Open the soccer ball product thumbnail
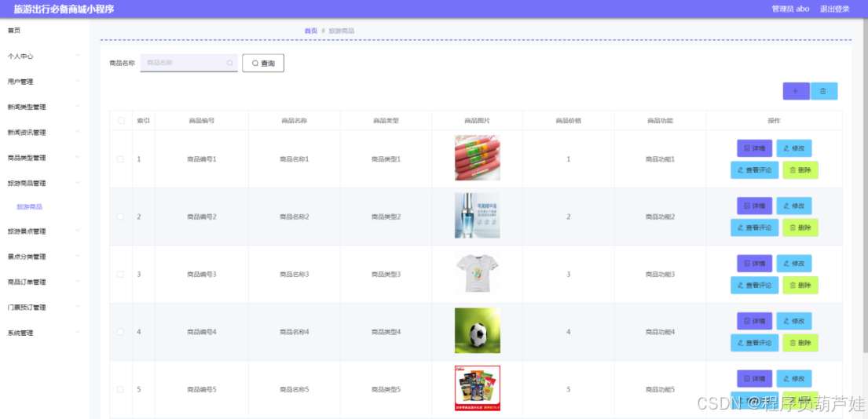This screenshot has width=868, height=419. (x=477, y=330)
